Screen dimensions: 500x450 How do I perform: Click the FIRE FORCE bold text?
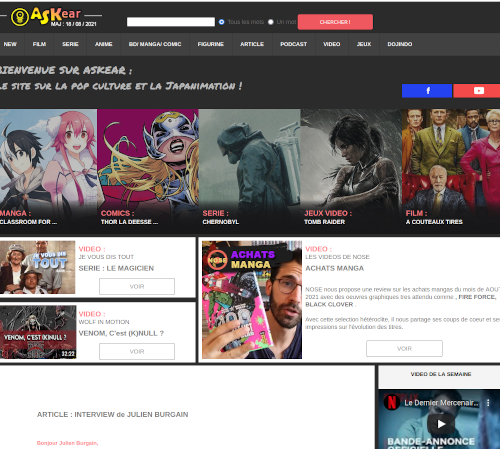(477, 297)
